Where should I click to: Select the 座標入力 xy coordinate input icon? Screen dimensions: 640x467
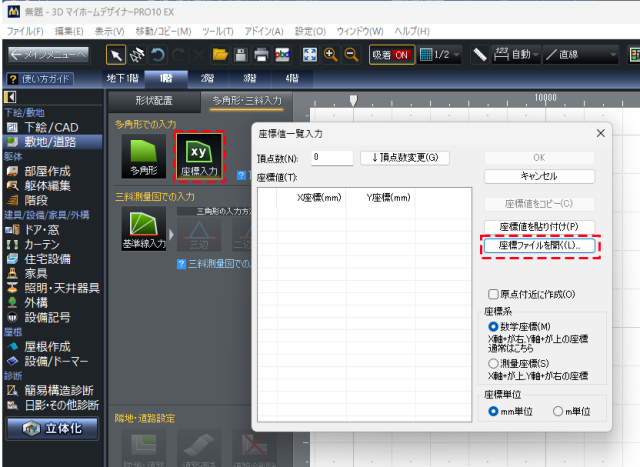pos(199,156)
